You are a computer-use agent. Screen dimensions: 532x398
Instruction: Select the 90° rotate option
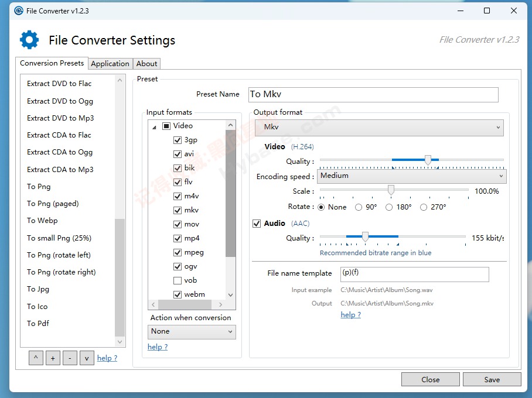pos(359,207)
